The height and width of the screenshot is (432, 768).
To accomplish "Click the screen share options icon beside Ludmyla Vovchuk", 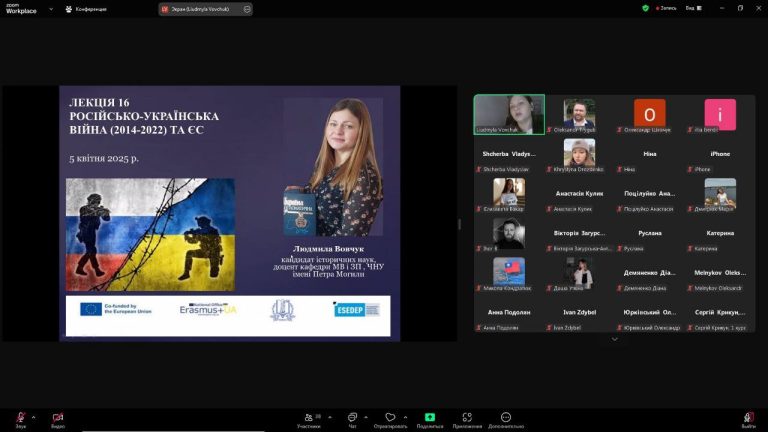I will click(246, 9).
